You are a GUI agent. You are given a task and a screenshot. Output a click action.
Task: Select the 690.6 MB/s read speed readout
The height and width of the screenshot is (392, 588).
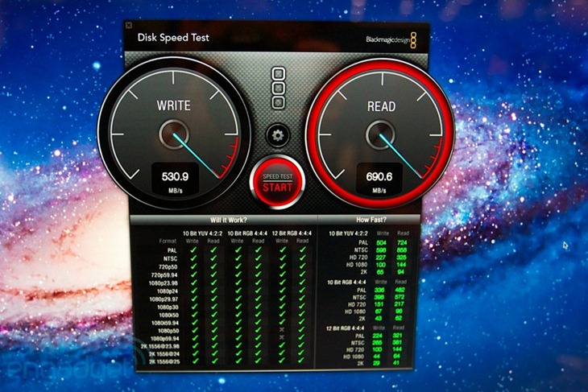(x=379, y=179)
